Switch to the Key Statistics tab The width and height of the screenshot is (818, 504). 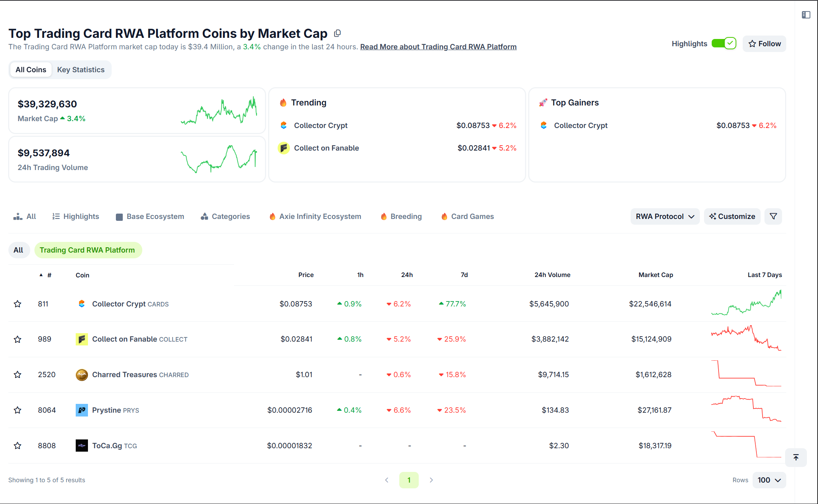pyautogui.click(x=81, y=70)
